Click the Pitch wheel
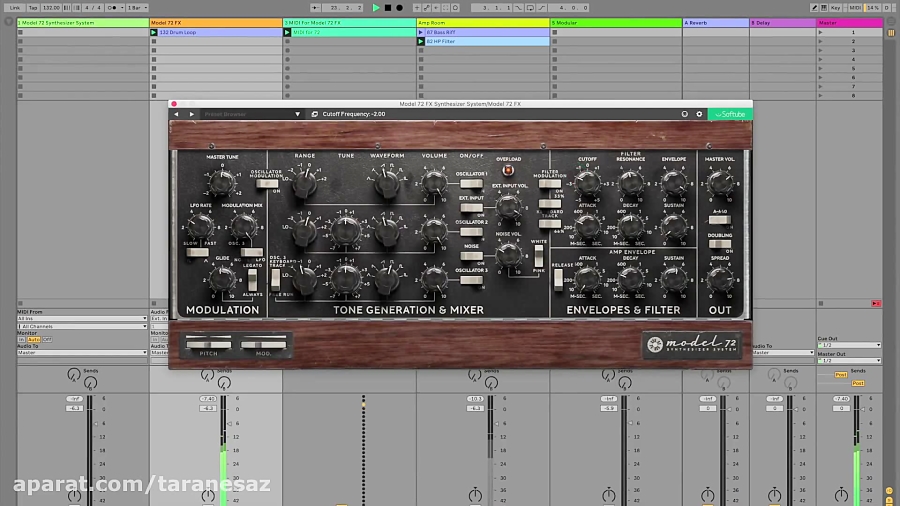 (208, 344)
